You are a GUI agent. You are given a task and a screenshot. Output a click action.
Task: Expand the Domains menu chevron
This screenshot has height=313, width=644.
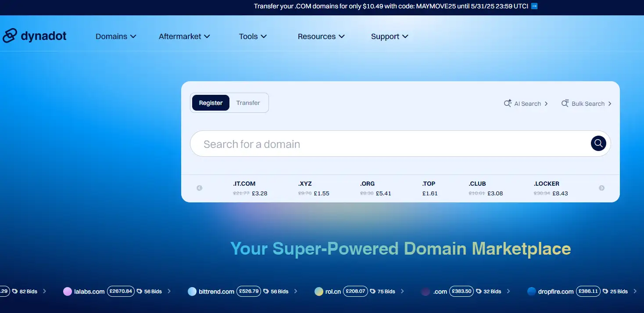pos(133,36)
